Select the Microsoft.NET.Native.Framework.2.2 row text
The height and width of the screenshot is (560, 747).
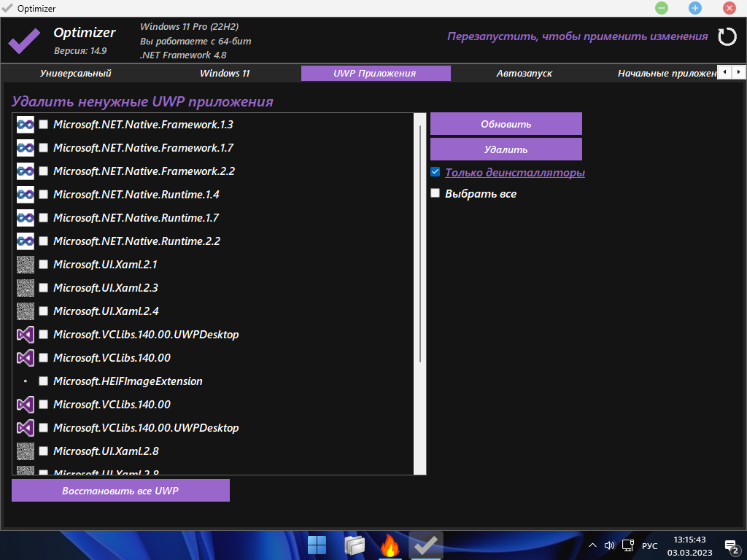(144, 171)
